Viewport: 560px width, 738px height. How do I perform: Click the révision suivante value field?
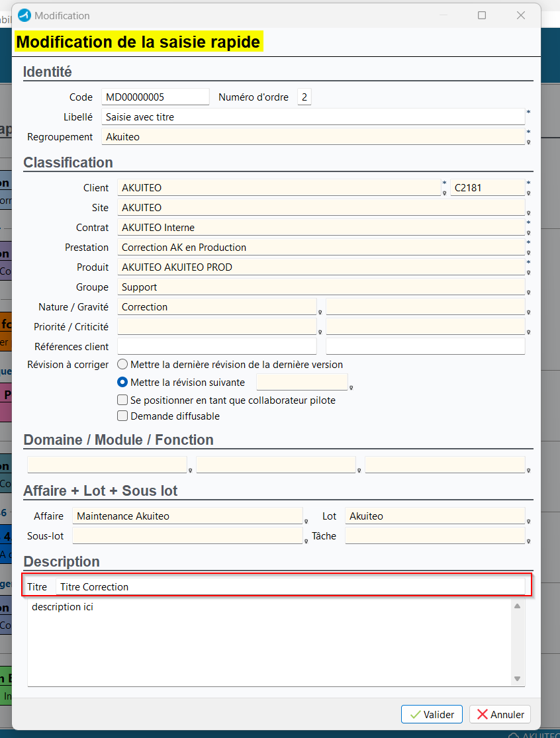click(x=302, y=382)
